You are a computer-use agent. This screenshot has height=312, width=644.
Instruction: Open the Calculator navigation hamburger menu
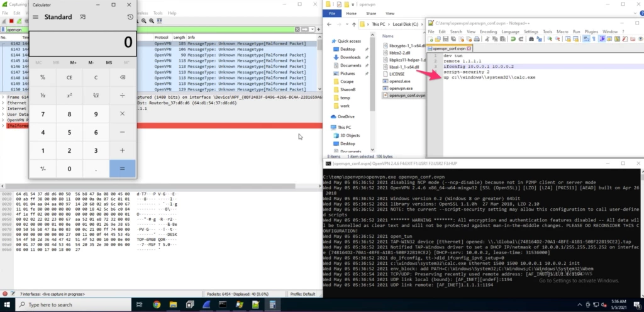click(x=36, y=17)
